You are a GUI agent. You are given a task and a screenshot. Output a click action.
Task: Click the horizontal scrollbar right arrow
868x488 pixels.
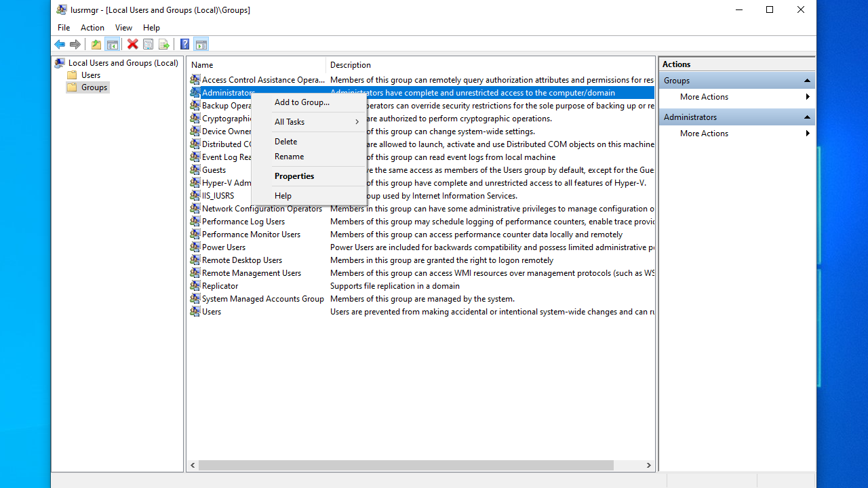648,466
